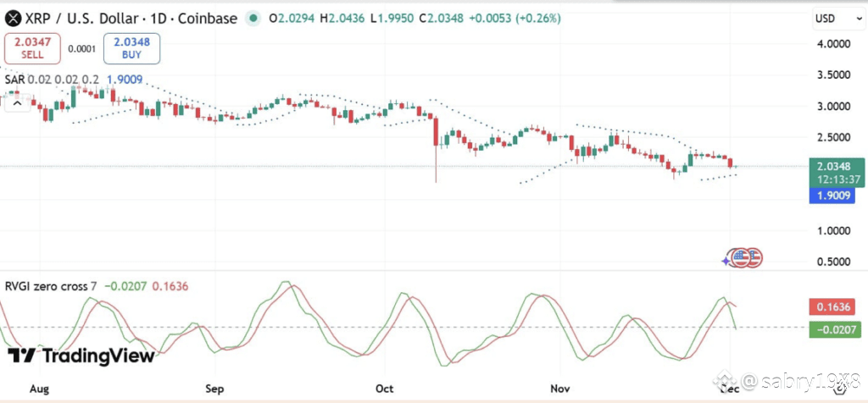Click the Oct marker on time axis
This screenshot has width=868, height=403.
point(384,389)
